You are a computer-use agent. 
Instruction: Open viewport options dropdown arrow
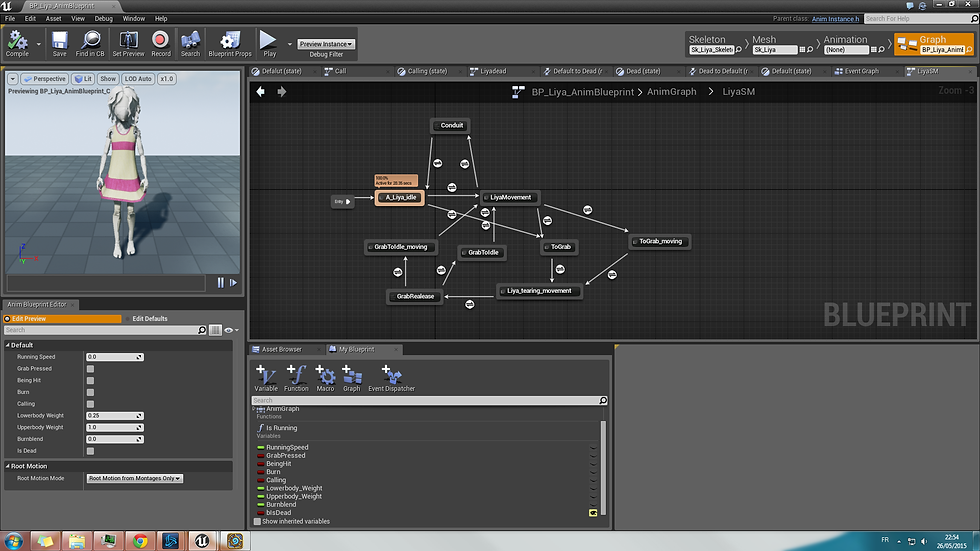tap(12, 79)
